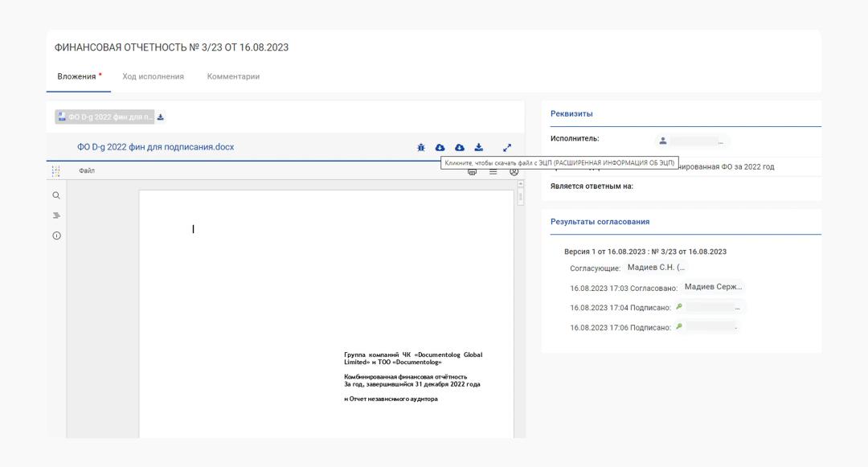Image resolution: width=868 pixels, height=467 pixels.
Task: Open the document info icon in sidebar
Action: 56,236
